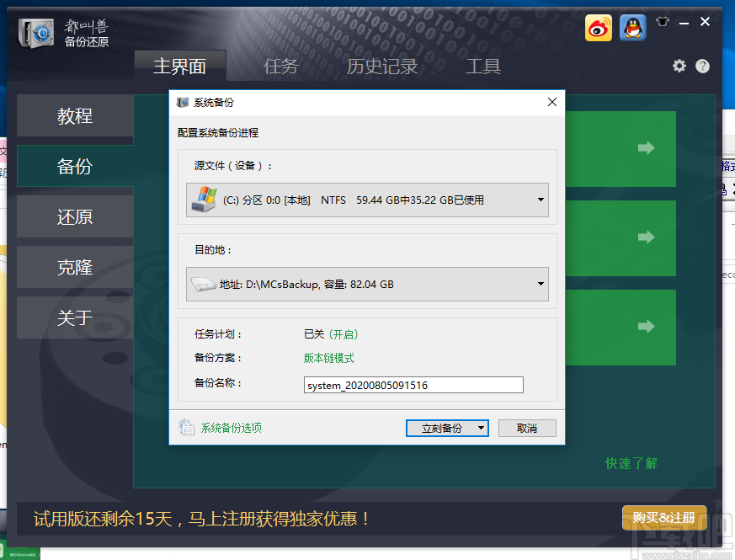
Task: Click the 目的地 label
Action: click(213, 250)
